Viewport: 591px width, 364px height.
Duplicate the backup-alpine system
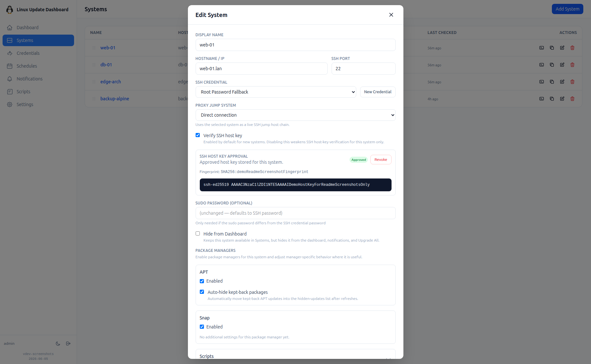552,99
